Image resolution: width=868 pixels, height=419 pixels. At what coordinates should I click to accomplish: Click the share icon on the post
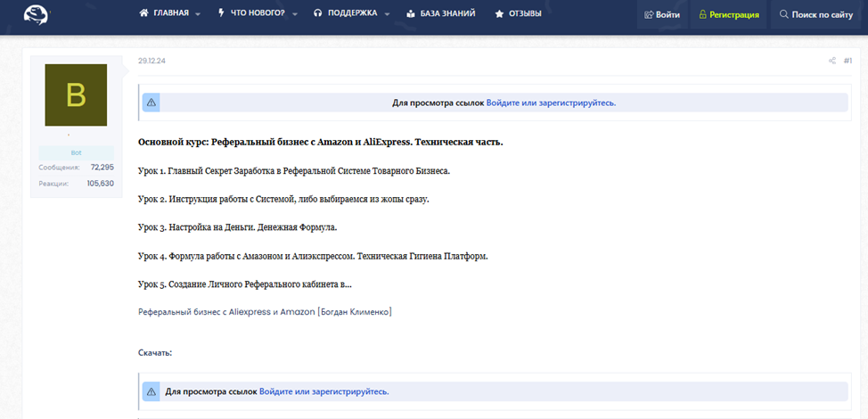pyautogui.click(x=831, y=62)
